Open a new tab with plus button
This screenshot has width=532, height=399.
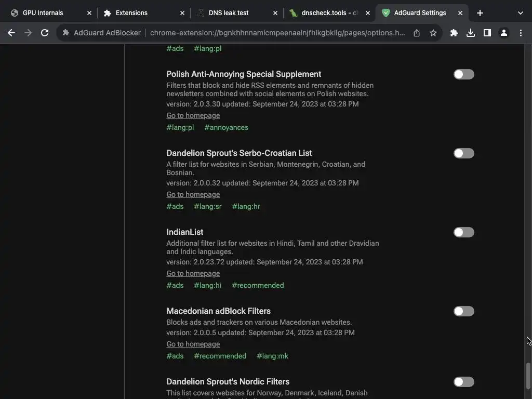coord(480,13)
